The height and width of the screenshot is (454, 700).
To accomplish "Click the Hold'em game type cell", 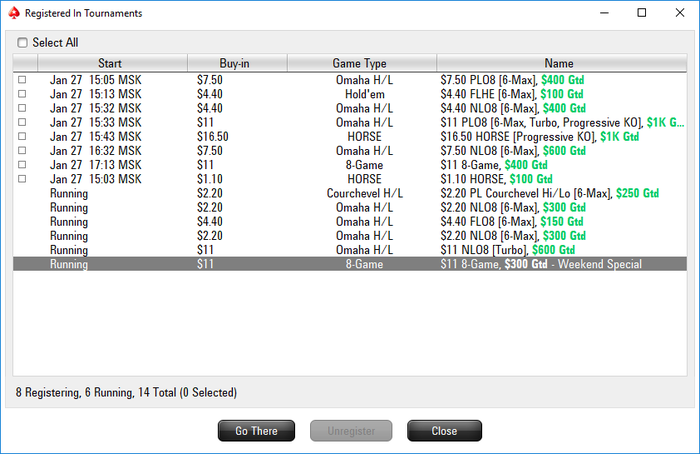I will click(x=364, y=94).
